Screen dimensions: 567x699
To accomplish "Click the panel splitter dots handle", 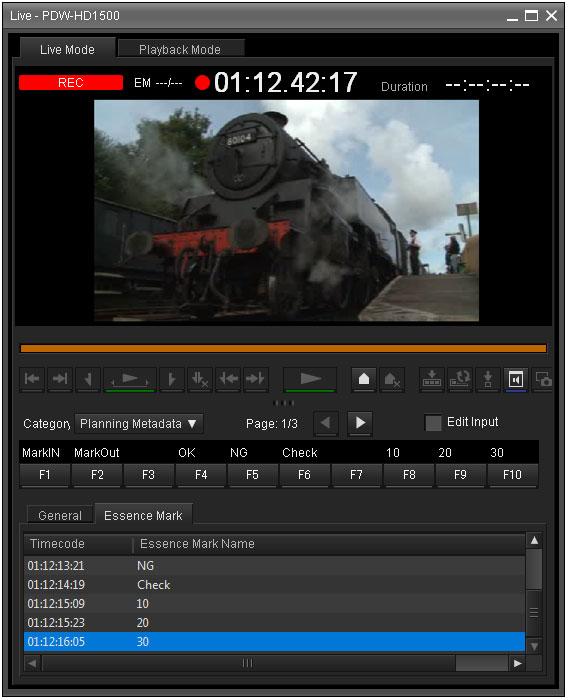I will click(x=284, y=403).
